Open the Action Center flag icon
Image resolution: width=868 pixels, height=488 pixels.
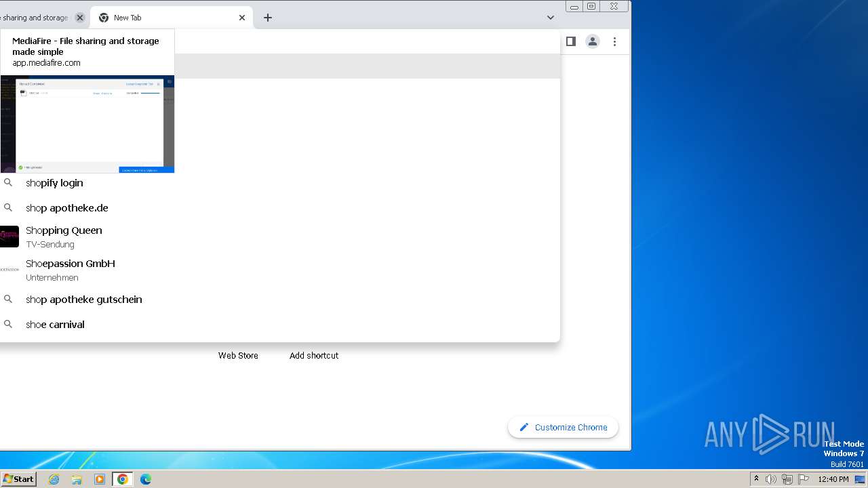[x=804, y=479]
